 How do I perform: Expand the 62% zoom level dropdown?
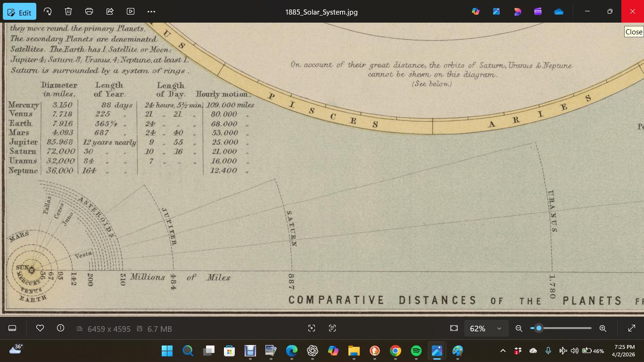coord(486,328)
